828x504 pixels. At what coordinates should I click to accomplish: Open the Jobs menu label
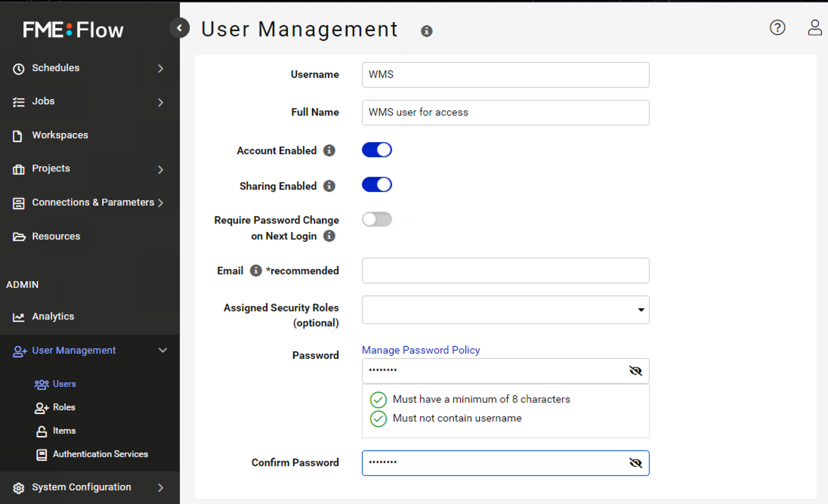tap(43, 101)
